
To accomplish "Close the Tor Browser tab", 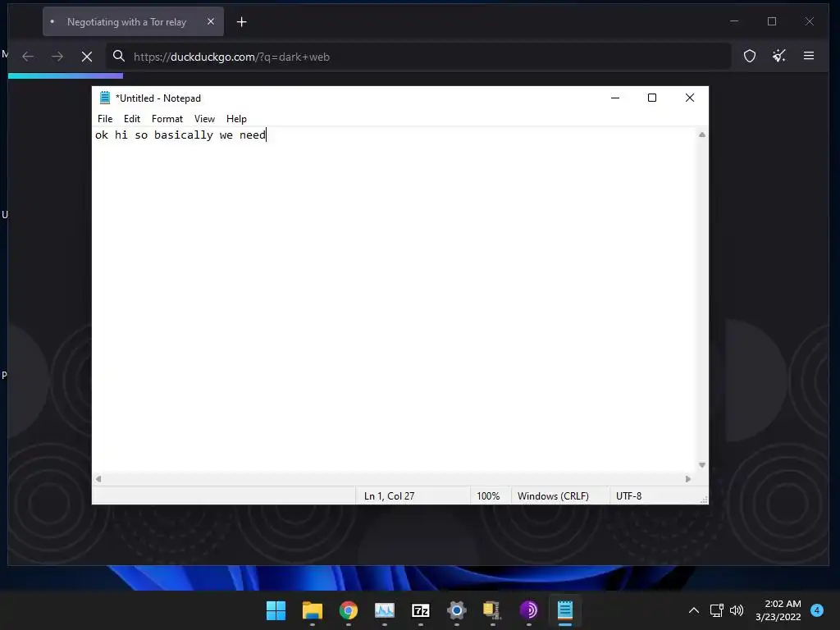I will [211, 21].
